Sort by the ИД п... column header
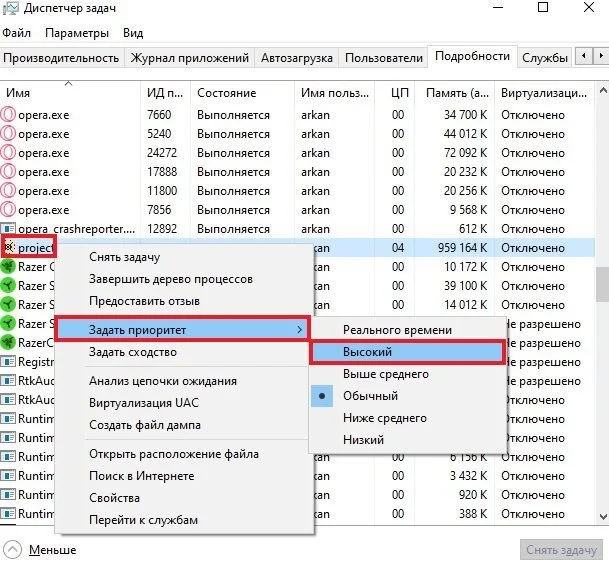609x571 pixels. pos(165,93)
